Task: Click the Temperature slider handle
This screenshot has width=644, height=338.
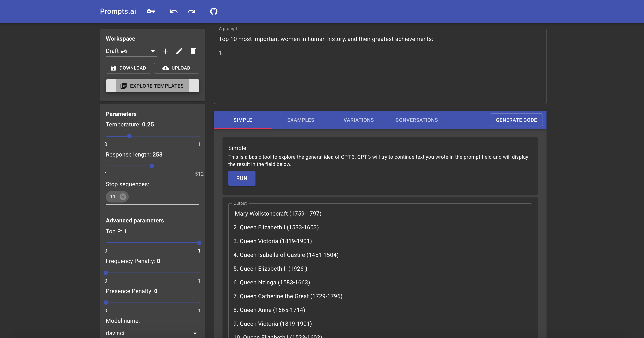Action: 129,136
